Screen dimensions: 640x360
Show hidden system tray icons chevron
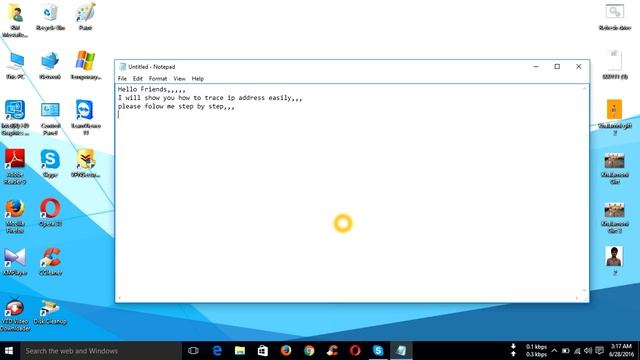pyautogui.click(x=554, y=351)
